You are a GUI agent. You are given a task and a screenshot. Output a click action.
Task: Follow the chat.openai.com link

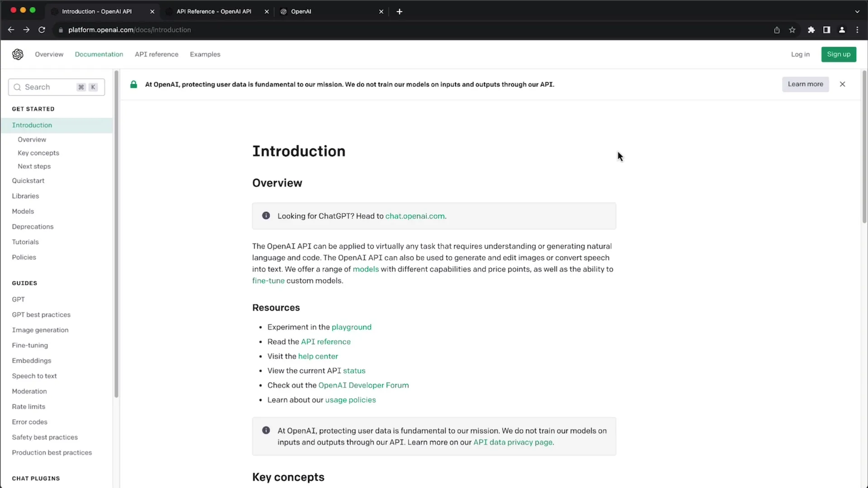[415, 216]
